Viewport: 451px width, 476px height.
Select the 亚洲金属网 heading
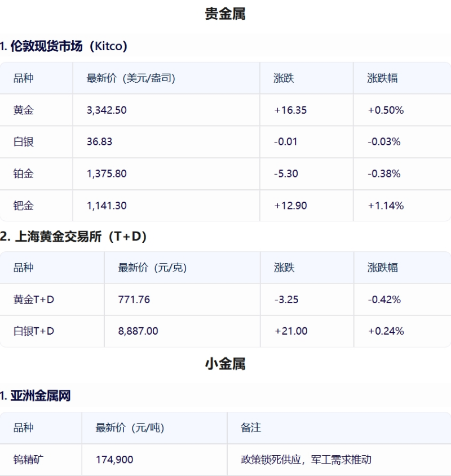pyautogui.click(x=36, y=396)
